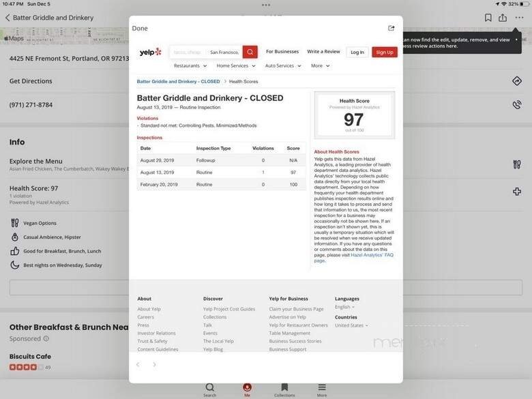
Task: Open Trust & Safety footer link
Action: (x=152, y=341)
